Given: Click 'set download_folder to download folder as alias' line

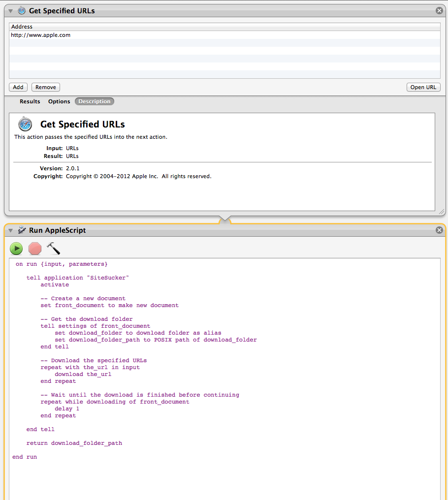Looking at the screenshot, I should [x=138, y=333].
